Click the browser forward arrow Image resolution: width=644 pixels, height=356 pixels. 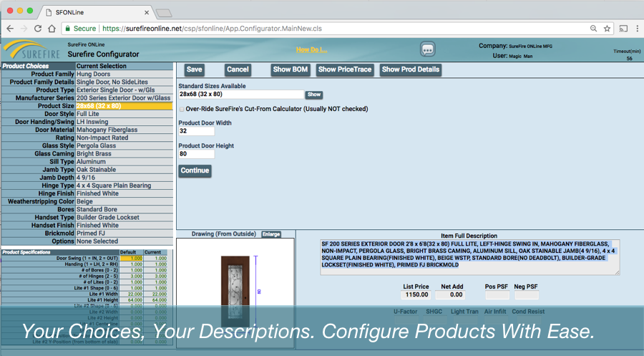(x=24, y=29)
